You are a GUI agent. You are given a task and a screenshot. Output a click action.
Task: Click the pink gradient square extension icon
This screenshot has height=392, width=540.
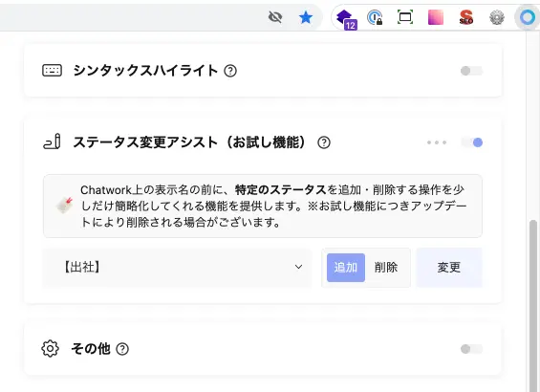[x=435, y=17]
